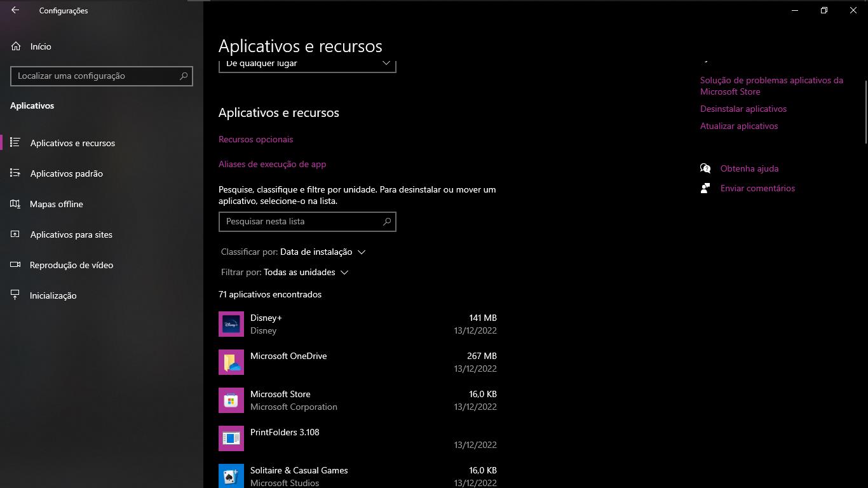The image size is (868, 488).
Task: Click the Obtenha ajuda help icon
Action: coord(705,168)
